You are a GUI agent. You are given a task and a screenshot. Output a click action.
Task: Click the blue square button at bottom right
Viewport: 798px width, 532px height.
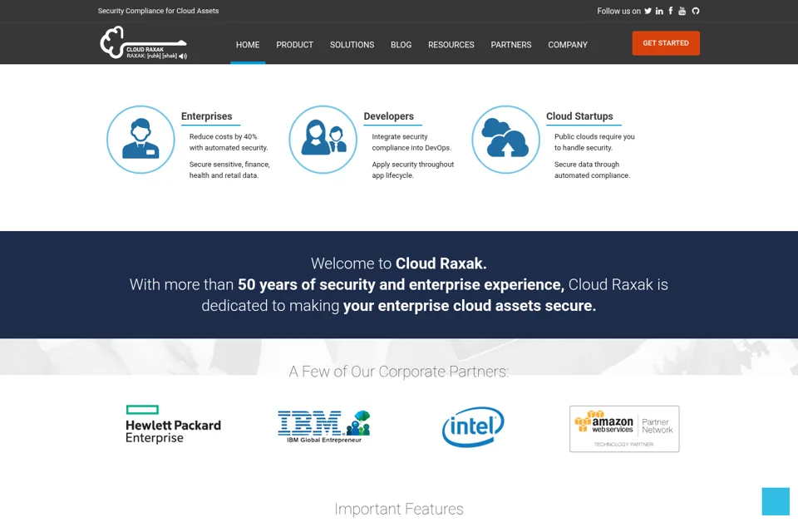[776, 501]
